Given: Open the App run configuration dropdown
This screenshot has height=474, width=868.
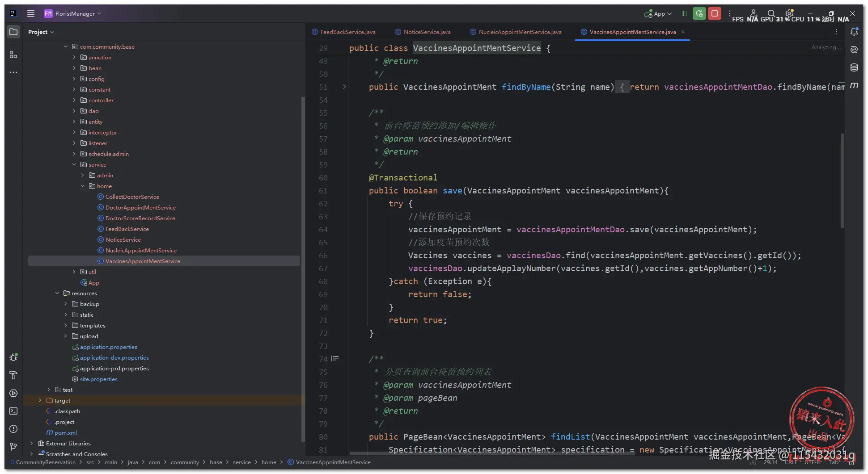Looking at the screenshot, I should coord(658,14).
